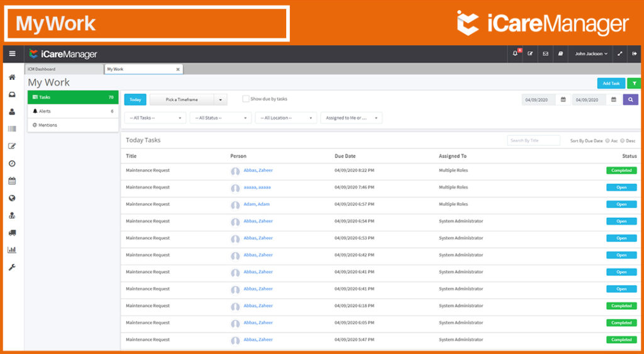This screenshot has height=354, width=644.
Task: Open the Home icon in sidebar
Action: point(13,77)
